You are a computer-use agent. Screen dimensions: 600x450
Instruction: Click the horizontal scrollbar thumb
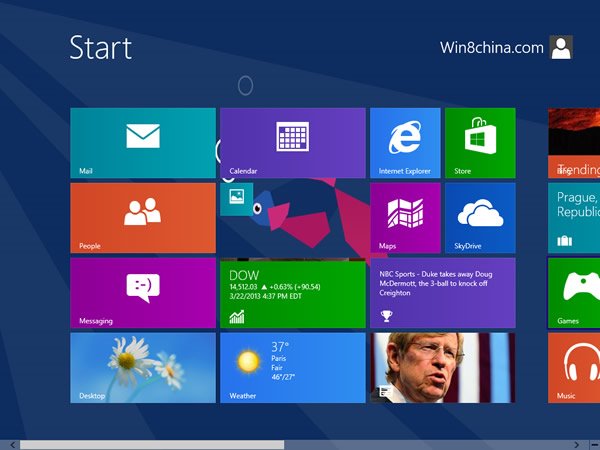pyautogui.click(x=152, y=445)
